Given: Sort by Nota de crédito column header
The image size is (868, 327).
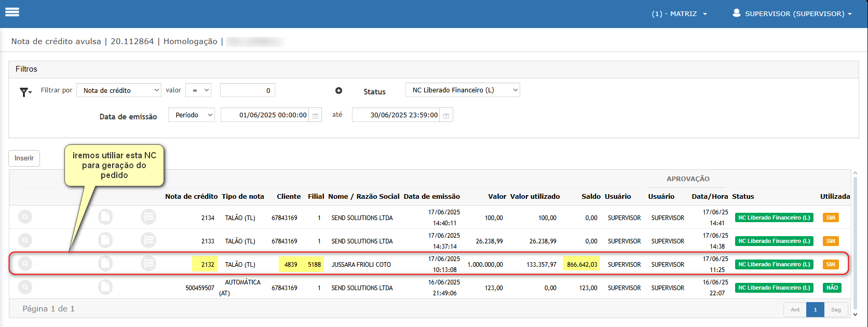Looking at the screenshot, I should pos(191,197).
